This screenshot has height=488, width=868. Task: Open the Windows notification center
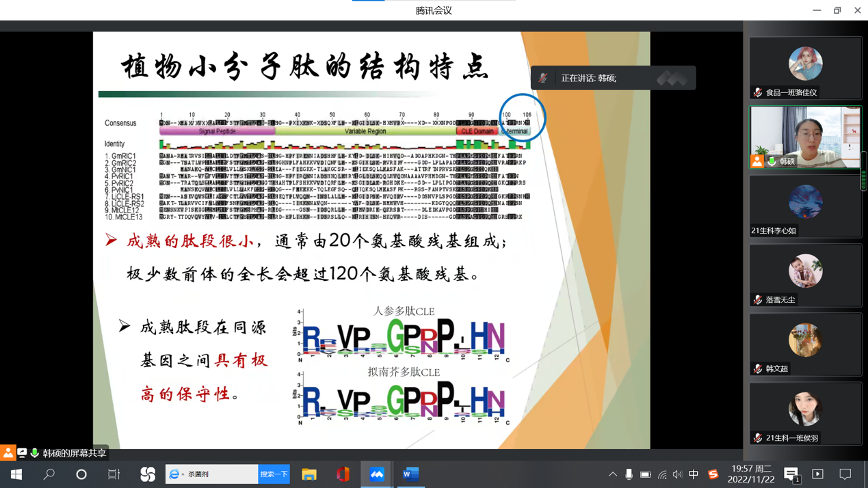tap(845, 474)
